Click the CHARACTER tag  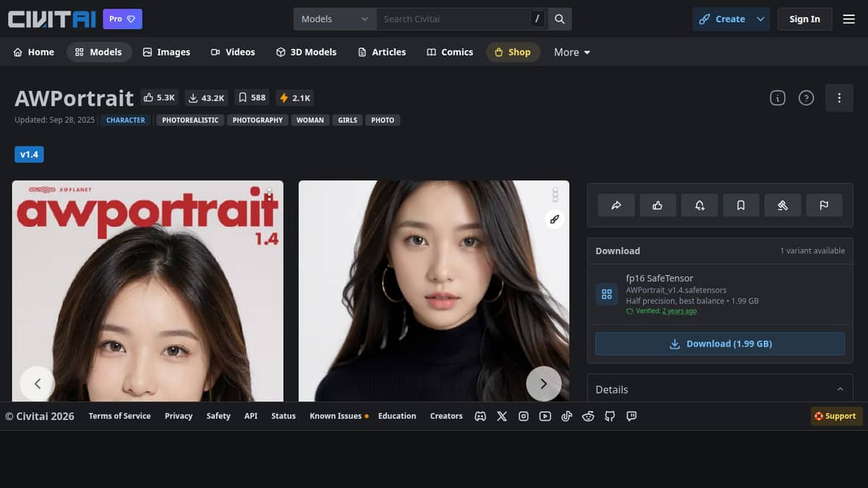(126, 120)
